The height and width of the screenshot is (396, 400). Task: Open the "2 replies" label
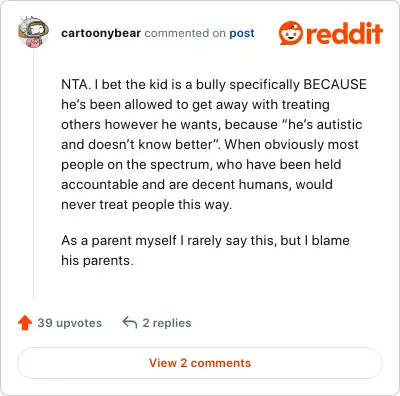(x=167, y=323)
